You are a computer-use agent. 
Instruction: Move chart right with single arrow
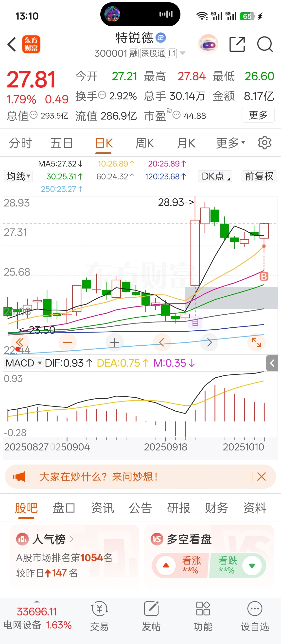pyautogui.click(x=209, y=342)
